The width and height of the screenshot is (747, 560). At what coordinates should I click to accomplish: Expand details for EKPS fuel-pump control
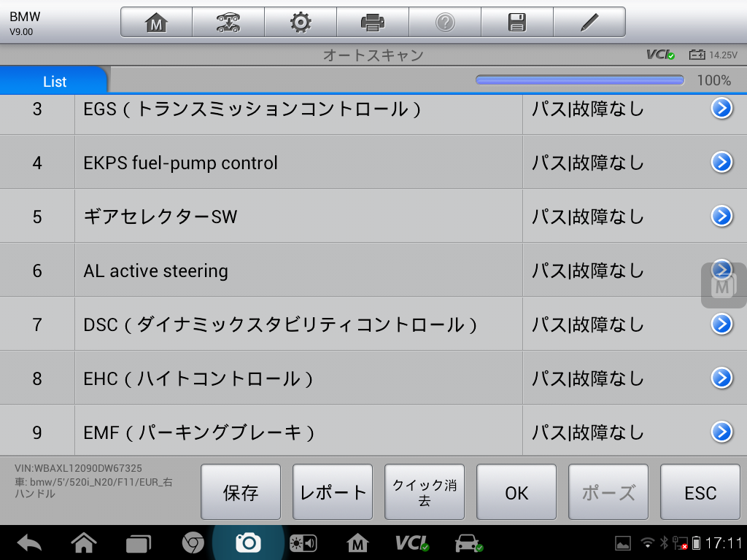tap(721, 162)
